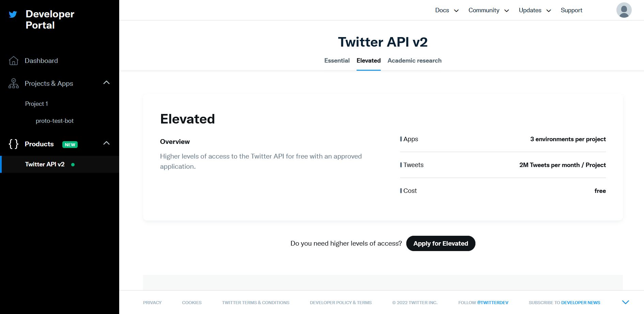Open the Privacy footer link

click(x=152, y=302)
